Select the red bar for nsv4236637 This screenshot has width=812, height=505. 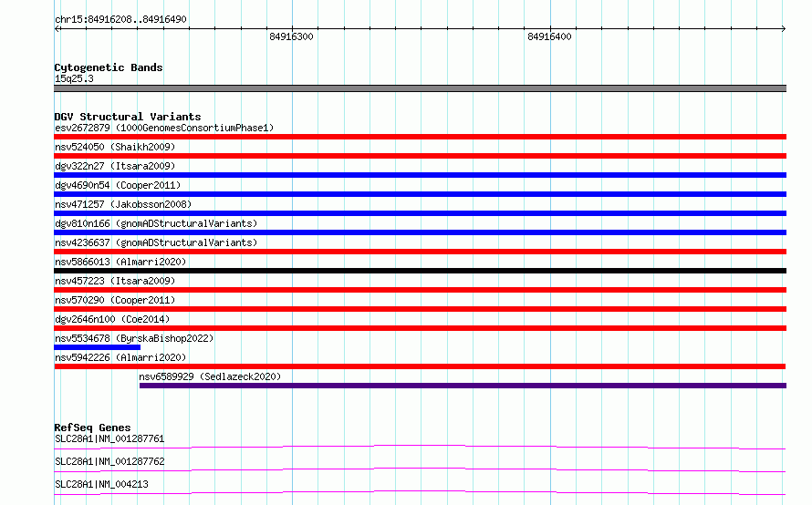coord(420,252)
